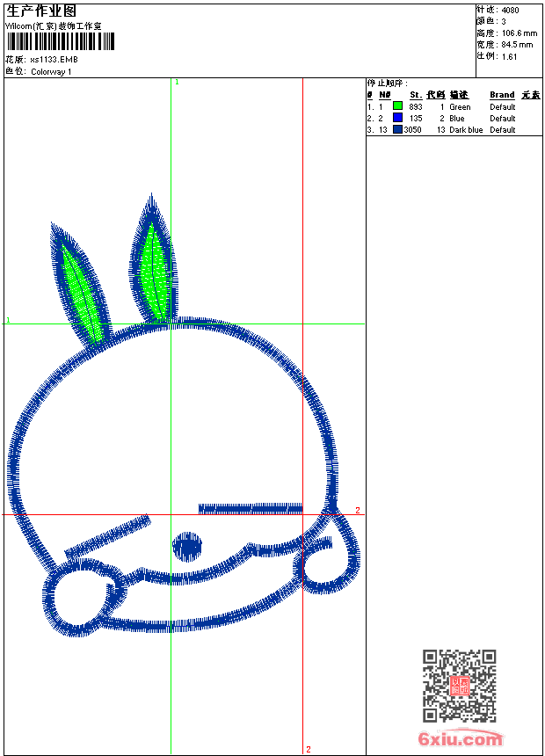Image resolution: width=545 pixels, height=756 pixels.
Task: Click the '描述' column header
Action: pyautogui.click(x=459, y=95)
